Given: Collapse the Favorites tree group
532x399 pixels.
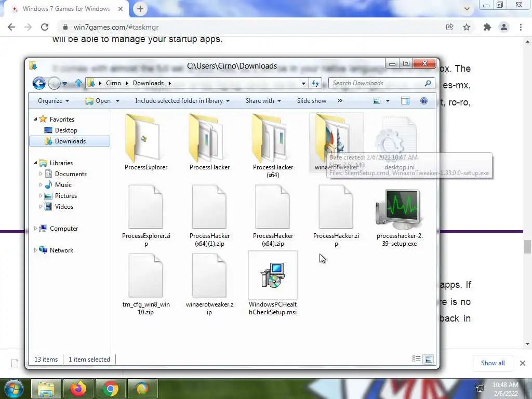Looking at the screenshot, I should [36, 119].
